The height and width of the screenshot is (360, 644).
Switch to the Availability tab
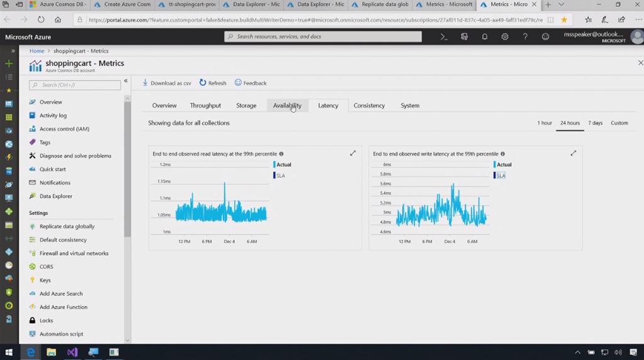coord(287,106)
